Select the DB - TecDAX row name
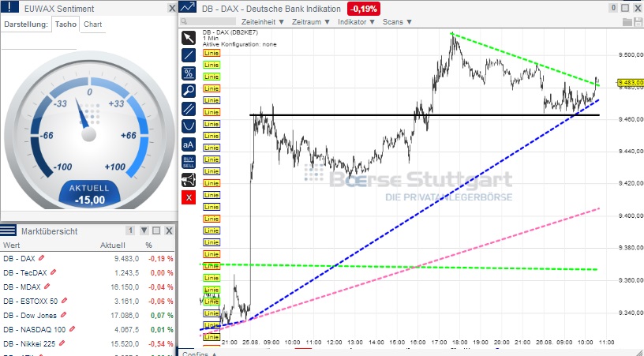This screenshot has height=356, width=644. [x=25, y=272]
